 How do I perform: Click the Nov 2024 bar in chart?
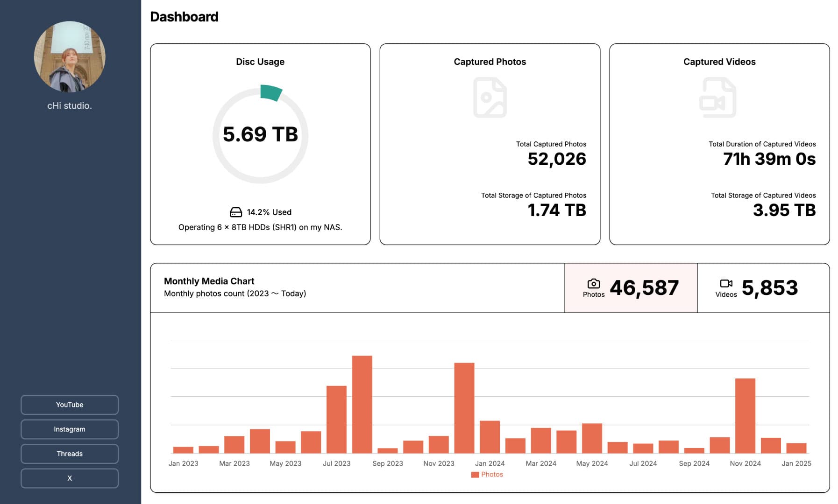(x=745, y=415)
